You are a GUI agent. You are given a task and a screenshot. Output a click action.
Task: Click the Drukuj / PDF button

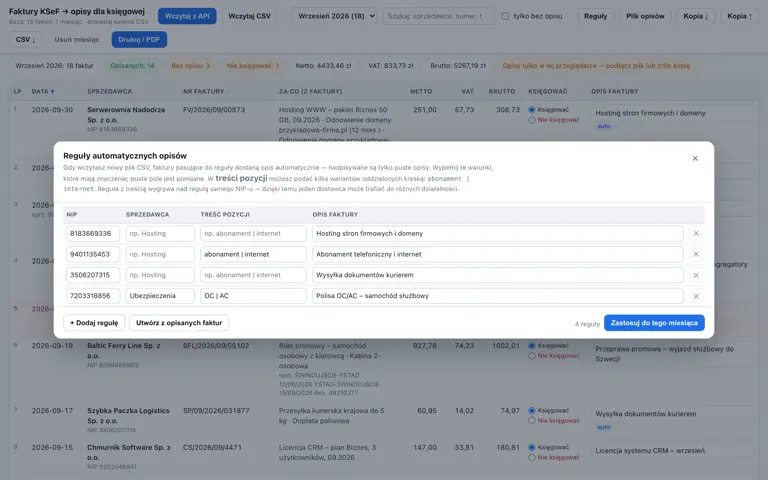point(139,40)
